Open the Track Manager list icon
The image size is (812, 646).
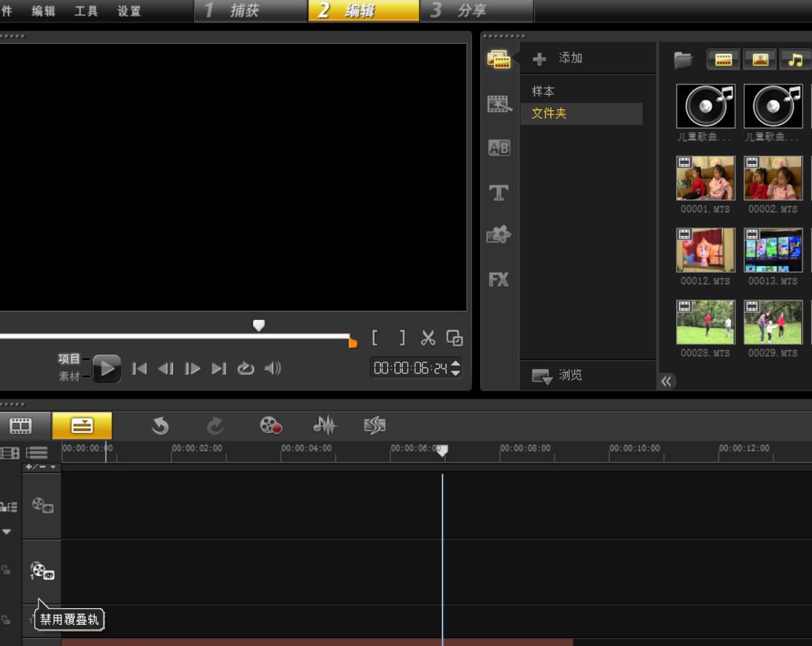(x=36, y=454)
